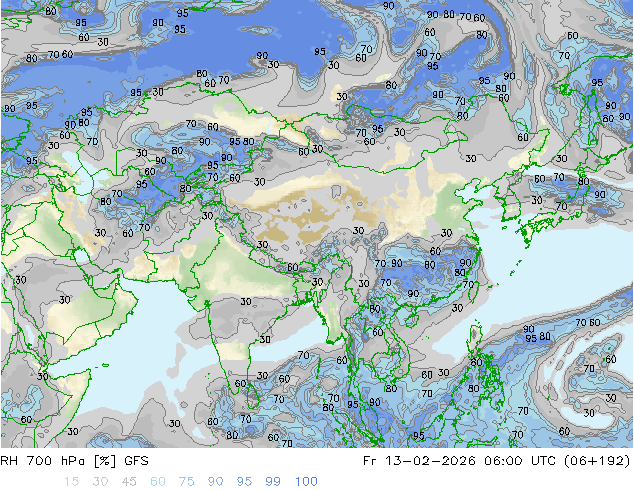
Task: Click legend value 95 in the bottom scale
Action: pos(244,482)
